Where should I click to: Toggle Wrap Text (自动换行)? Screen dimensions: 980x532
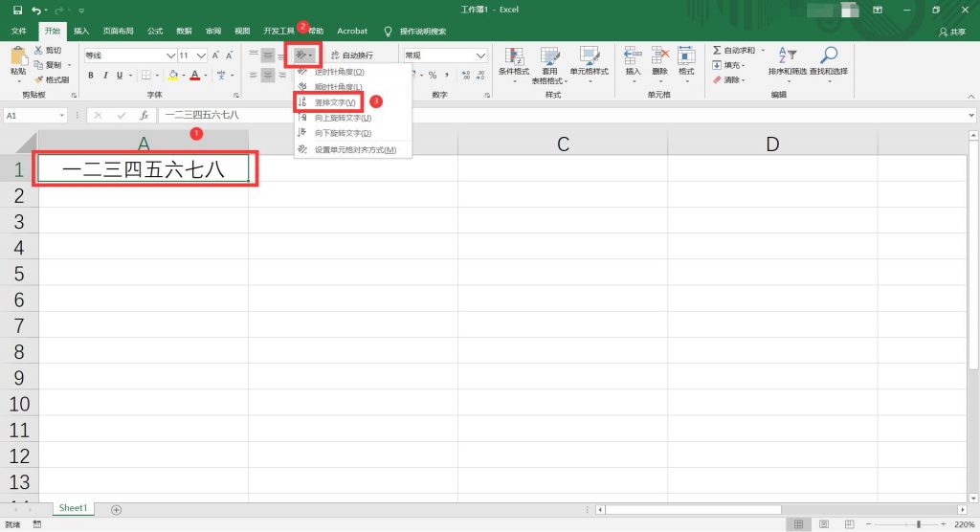point(352,55)
